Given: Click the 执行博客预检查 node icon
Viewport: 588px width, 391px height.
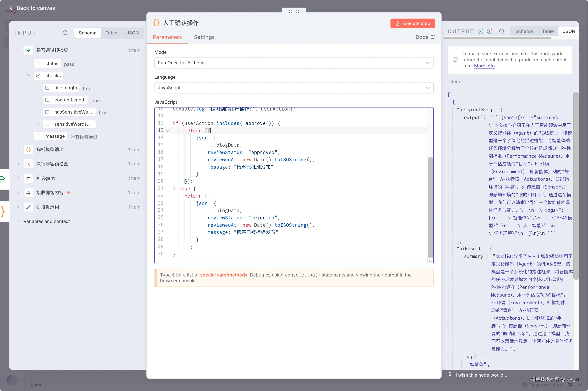Looking at the screenshot, I should [28, 164].
